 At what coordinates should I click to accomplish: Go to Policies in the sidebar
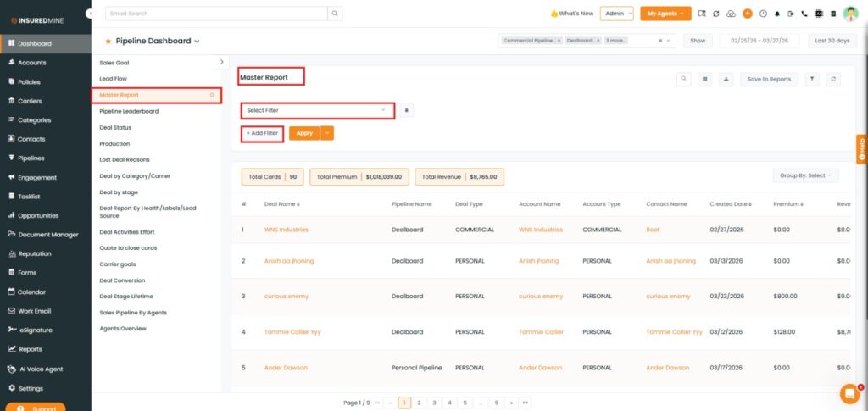pos(29,81)
